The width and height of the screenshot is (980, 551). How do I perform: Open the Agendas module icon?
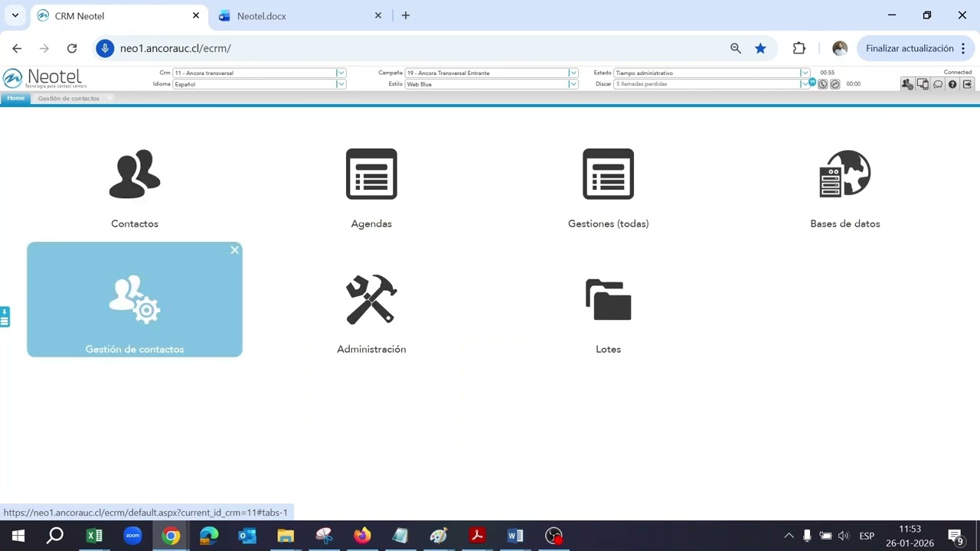pos(371,174)
